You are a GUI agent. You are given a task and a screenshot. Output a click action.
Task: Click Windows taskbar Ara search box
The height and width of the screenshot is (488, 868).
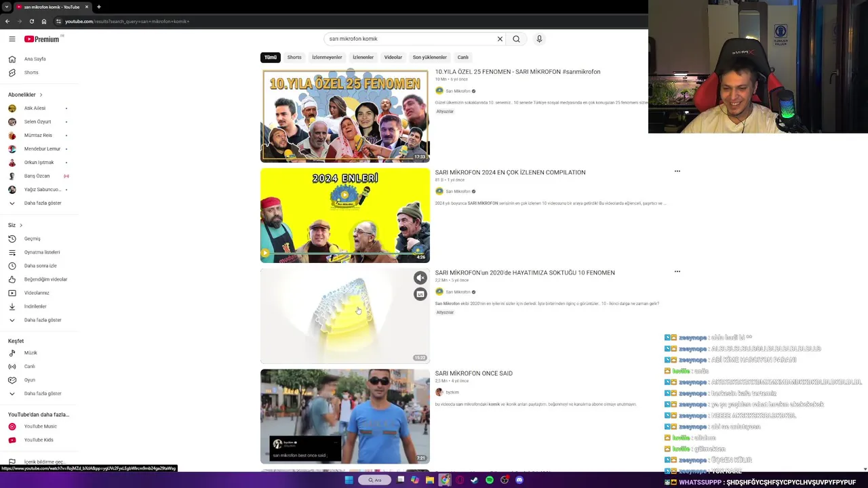pos(374,480)
